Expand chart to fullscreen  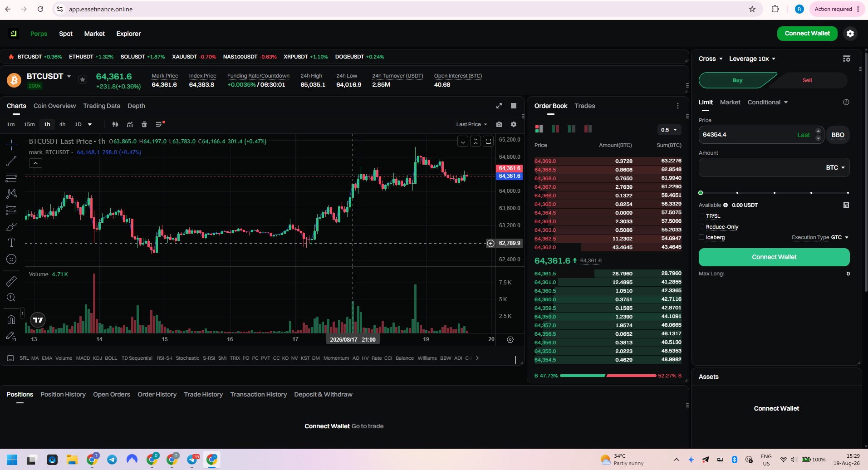click(499, 106)
